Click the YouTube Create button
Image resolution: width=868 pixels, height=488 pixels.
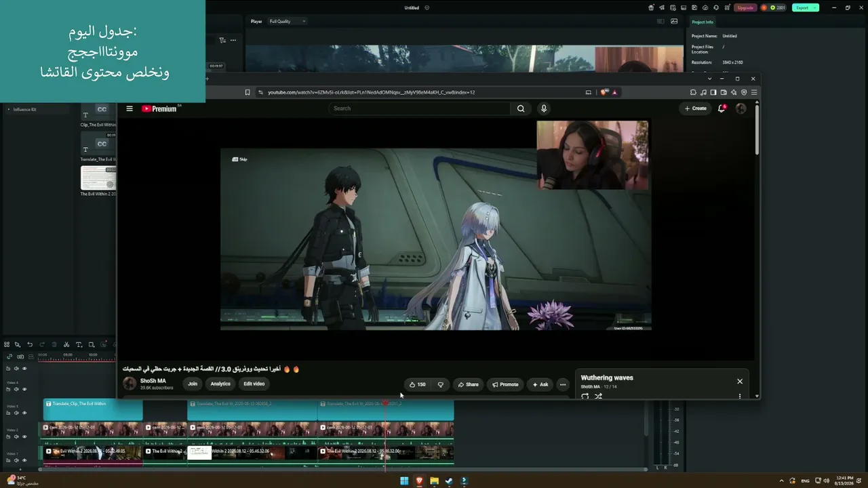coord(696,108)
